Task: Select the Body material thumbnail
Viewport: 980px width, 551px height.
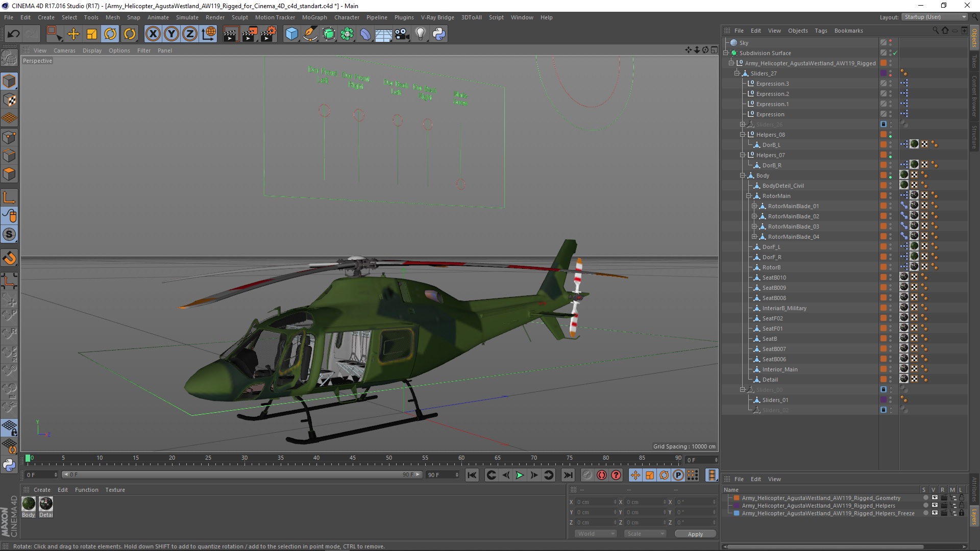Action: point(29,504)
